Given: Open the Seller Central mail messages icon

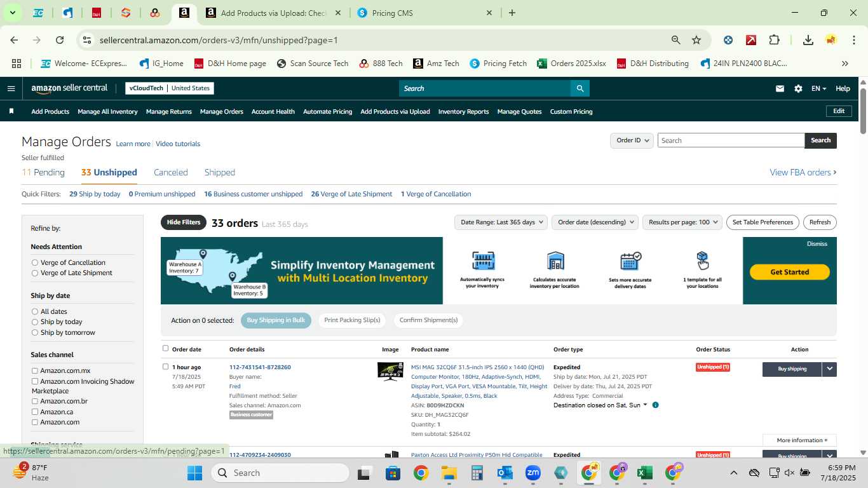Looking at the screenshot, I should 780,88.
